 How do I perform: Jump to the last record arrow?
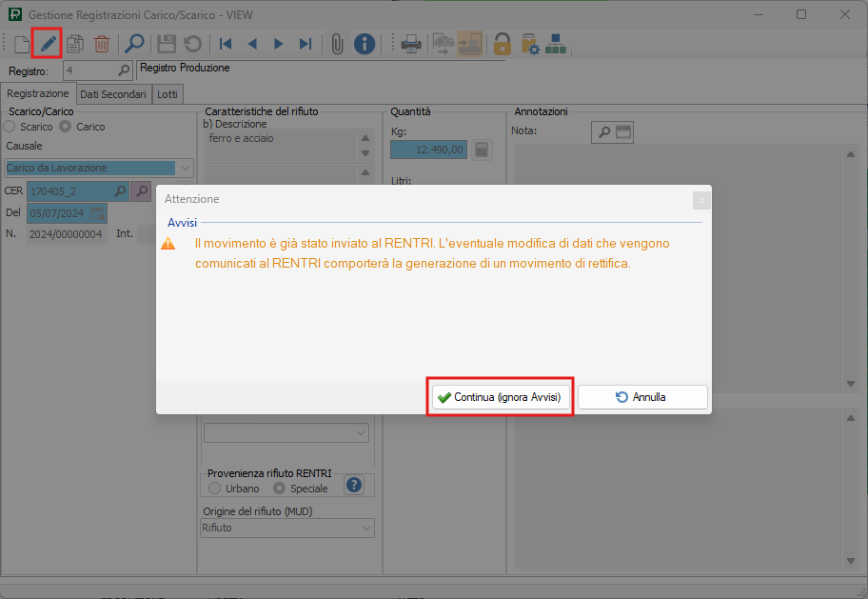(305, 43)
